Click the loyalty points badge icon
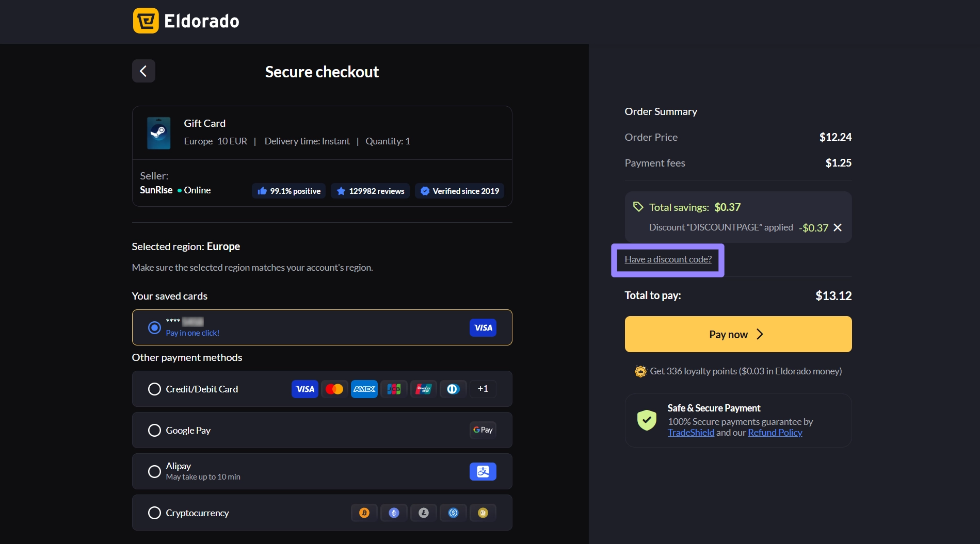This screenshot has width=980, height=544. click(640, 371)
